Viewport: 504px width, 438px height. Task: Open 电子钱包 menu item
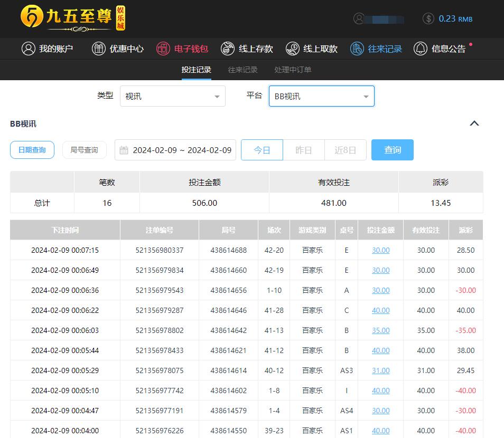click(182, 49)
